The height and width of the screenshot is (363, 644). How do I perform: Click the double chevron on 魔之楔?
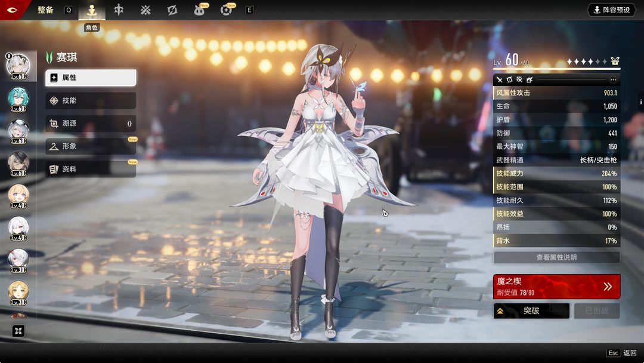pyautogui.click(x=608, y=287)
